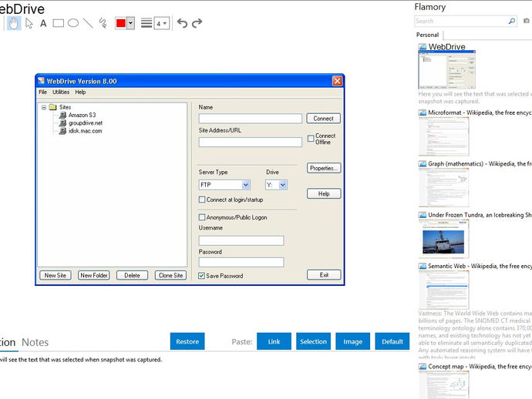Image resolution: width=532 pixels, height=399 pixels.
Task: Select the hand pan tool
Action: [14, 23]
